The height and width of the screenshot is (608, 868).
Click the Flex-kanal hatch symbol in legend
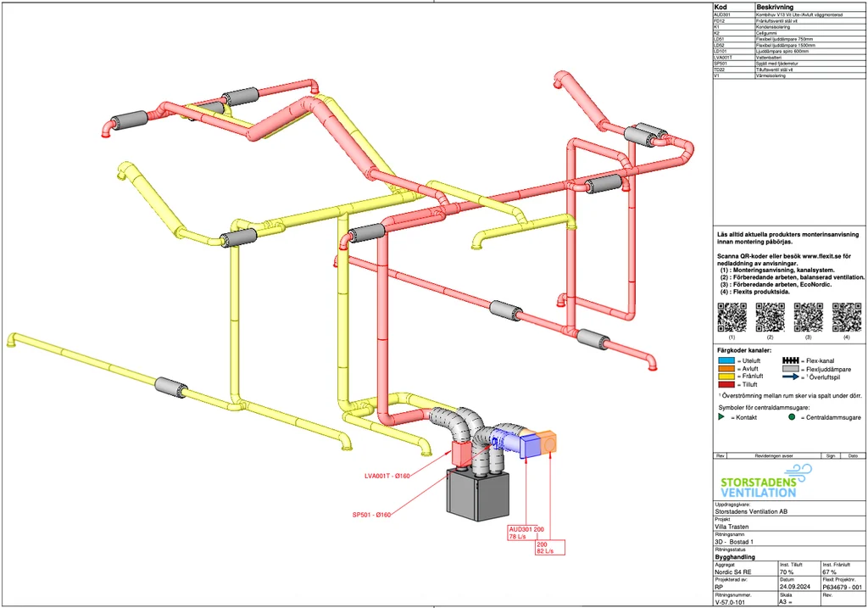(791, 360)
